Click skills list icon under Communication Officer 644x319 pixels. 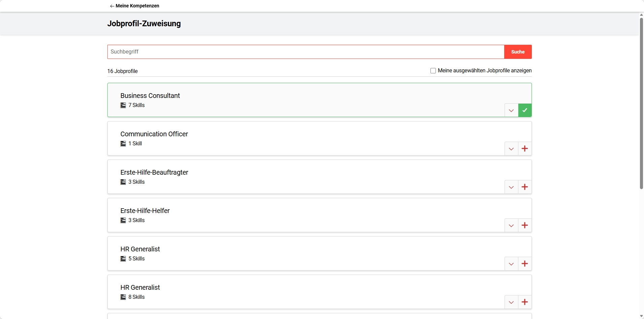tap(123, 144)
